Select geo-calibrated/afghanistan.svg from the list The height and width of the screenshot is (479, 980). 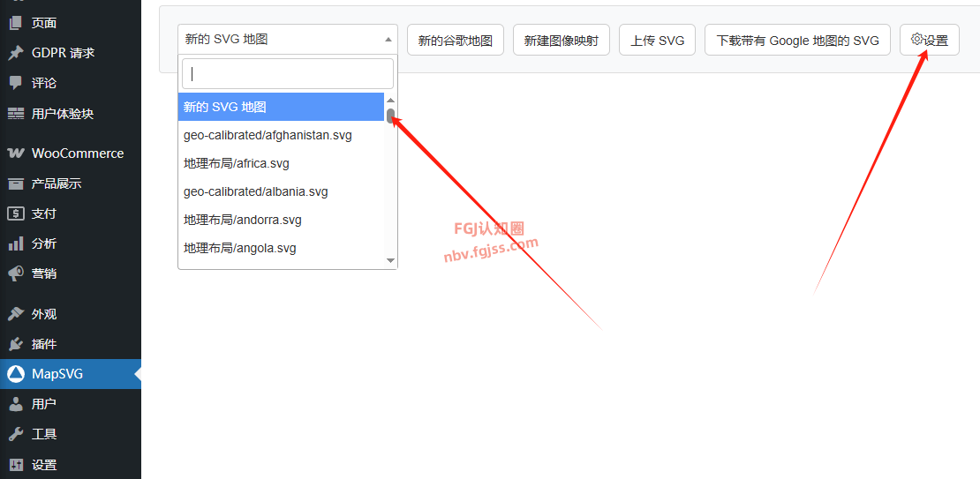(x=281, y=135)
